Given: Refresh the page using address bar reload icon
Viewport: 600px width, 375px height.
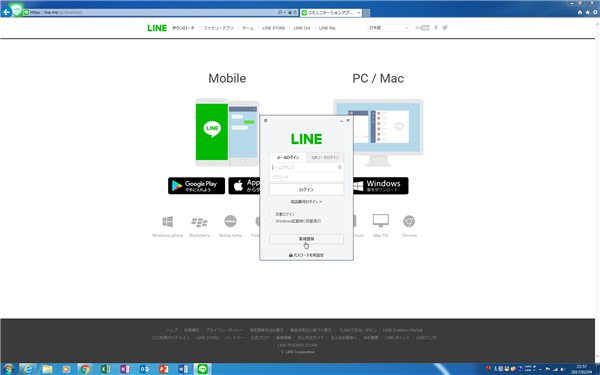Looking at the screenshot, I should [x=295, y=13].
